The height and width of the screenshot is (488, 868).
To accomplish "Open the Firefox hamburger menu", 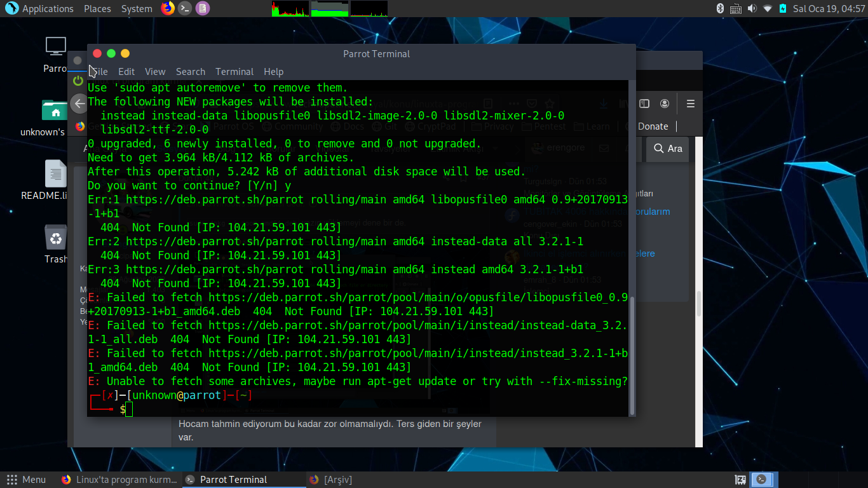I will pos(691,104).
